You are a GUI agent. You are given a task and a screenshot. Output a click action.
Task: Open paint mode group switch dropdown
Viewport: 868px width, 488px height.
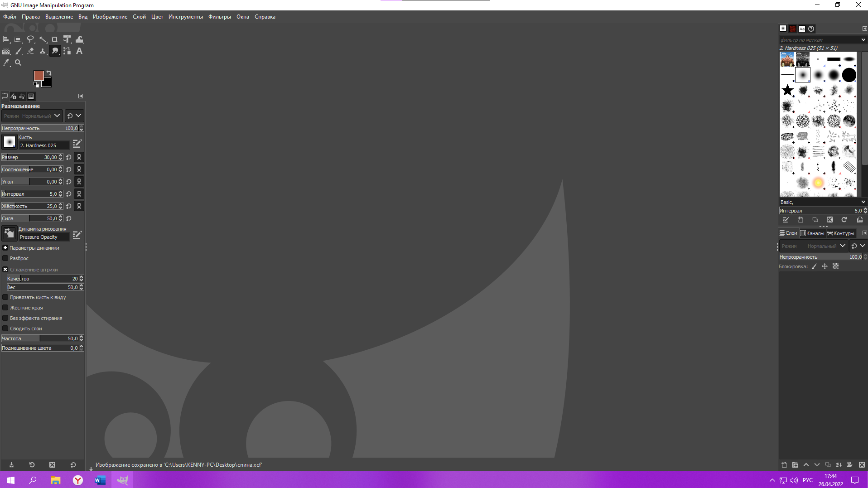[74, 116]
